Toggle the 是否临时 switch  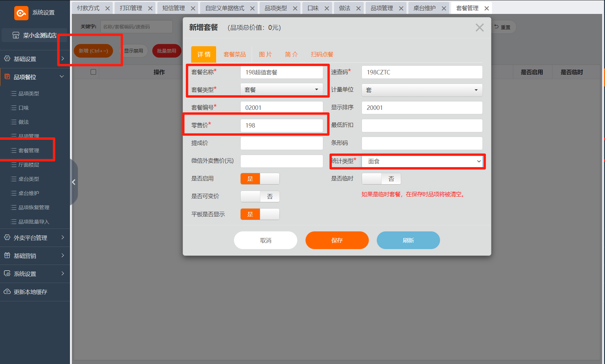tap(381, 179)
